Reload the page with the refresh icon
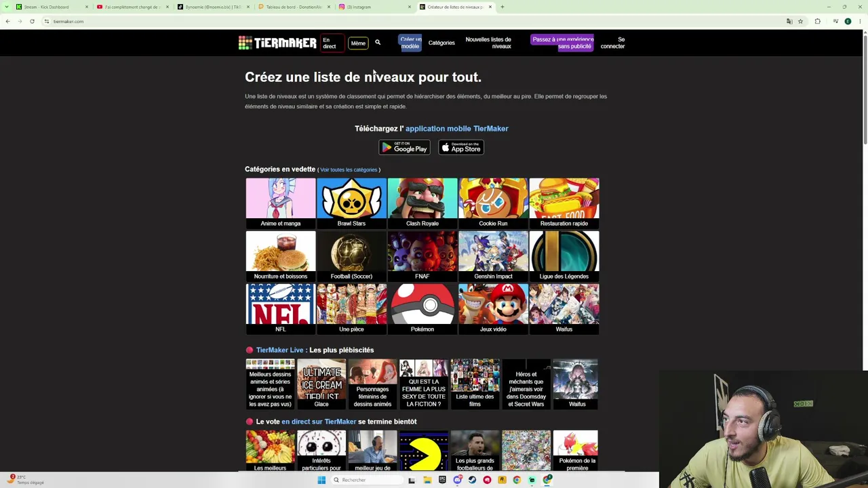868x488 pixels. click(32, 21)
